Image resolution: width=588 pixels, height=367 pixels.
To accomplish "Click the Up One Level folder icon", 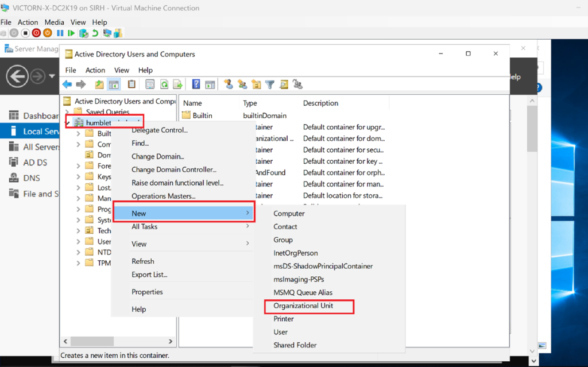I will pos(99,84).
